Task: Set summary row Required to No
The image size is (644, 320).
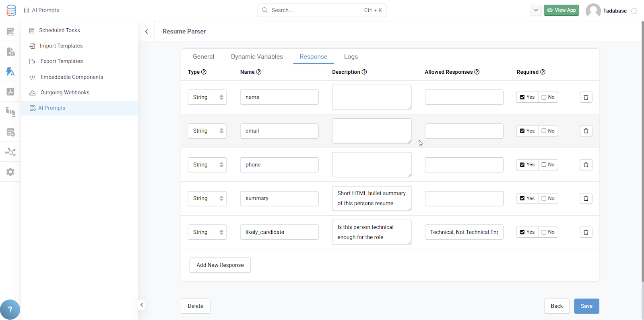Action: click(x=548, y=198)
